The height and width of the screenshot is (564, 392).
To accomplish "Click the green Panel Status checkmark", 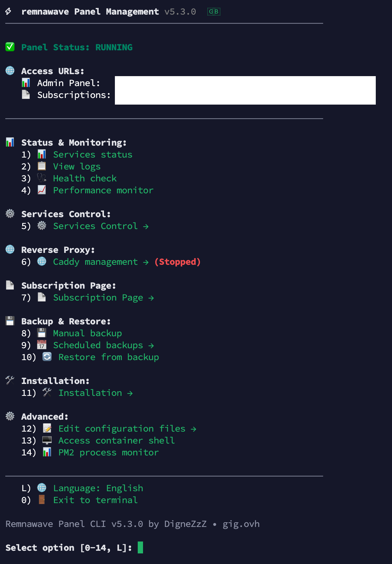I will pyautogui.click(x=10, y=47).
